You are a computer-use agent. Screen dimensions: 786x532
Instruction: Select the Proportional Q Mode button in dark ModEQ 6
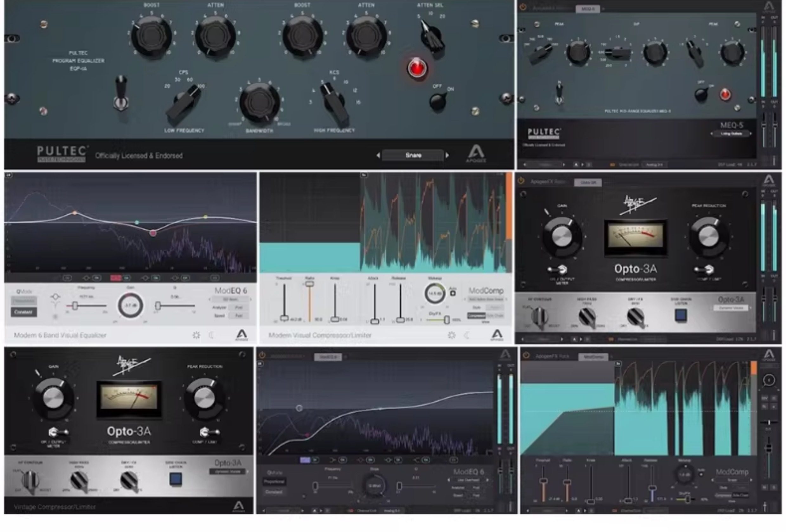pos(274,482)
